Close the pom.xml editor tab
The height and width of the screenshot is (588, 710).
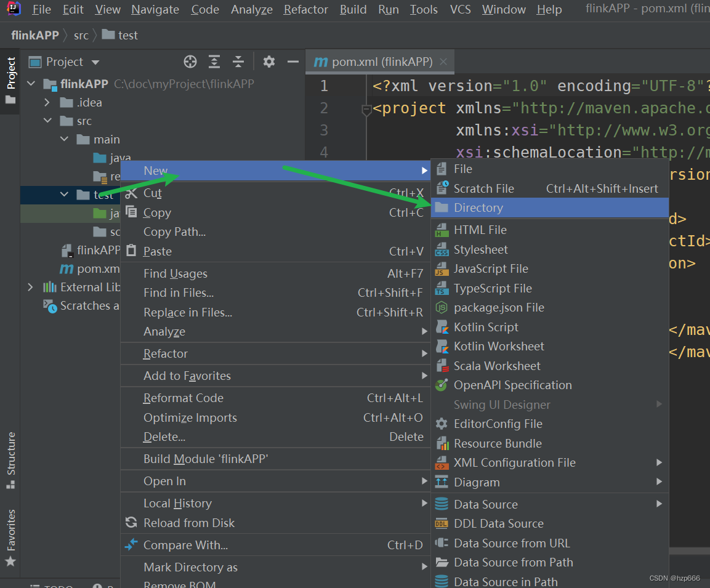click(x=443, y=62)
